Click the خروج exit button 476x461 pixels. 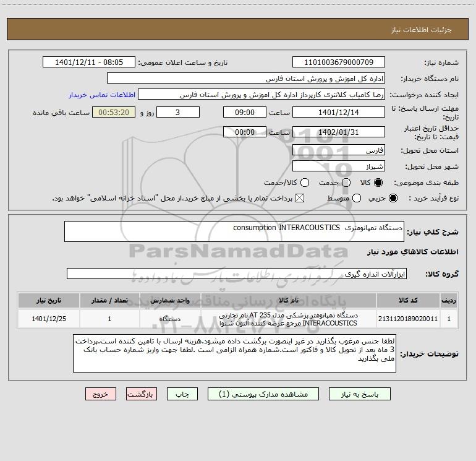coord(101,394)
